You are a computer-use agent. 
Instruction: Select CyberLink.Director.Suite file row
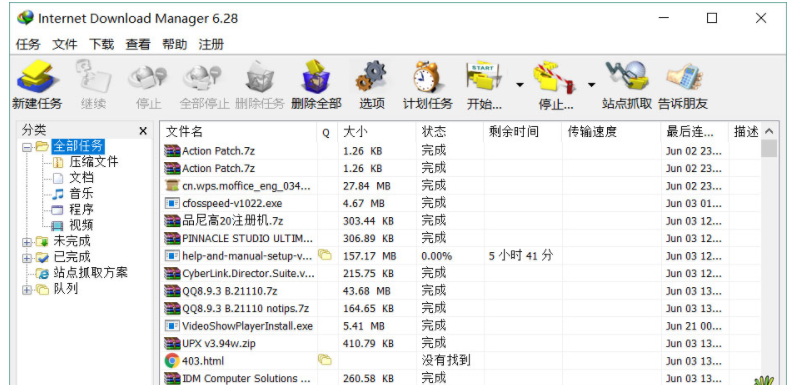(x=461, y=273)
